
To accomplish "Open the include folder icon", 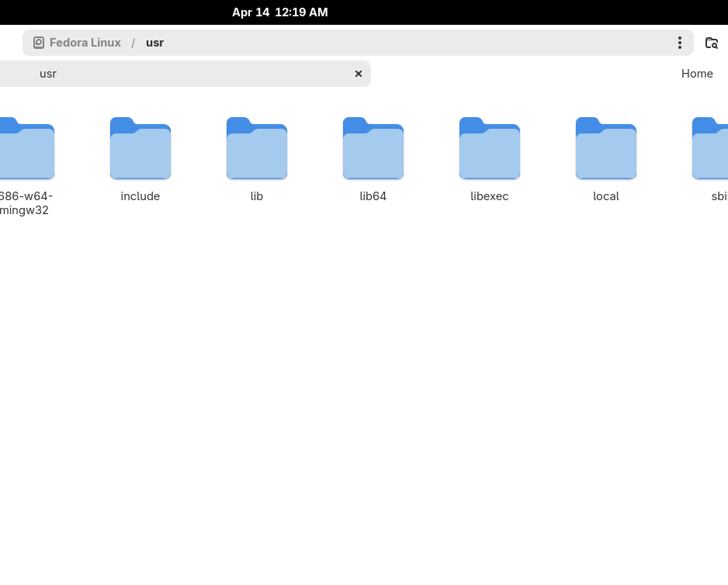I will click(140, 148).
